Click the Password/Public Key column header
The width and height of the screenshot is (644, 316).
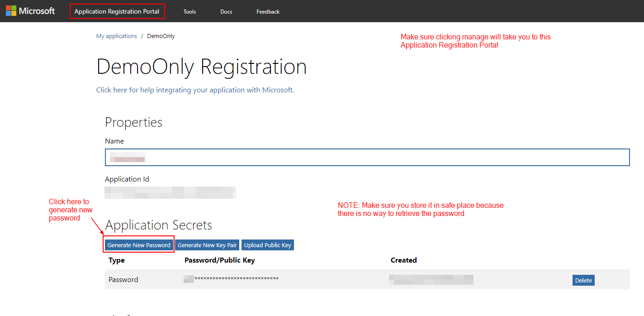pos(219,260)
